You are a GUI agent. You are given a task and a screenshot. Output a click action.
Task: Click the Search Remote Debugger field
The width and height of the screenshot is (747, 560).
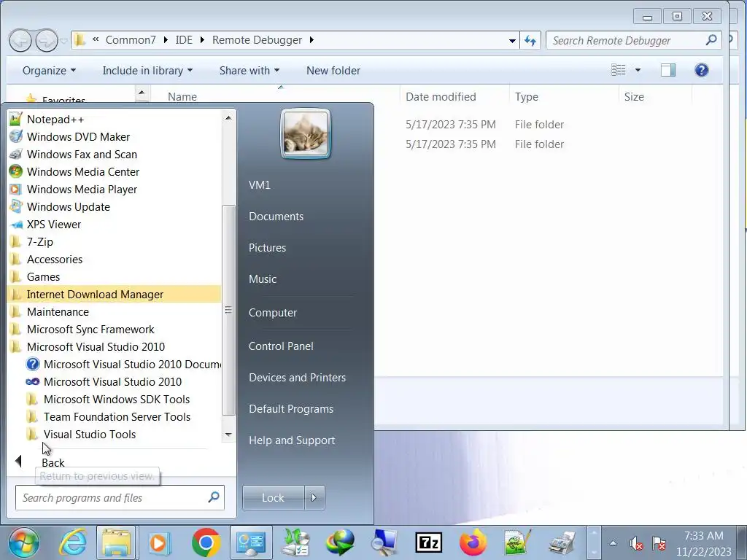coord(632,41)
